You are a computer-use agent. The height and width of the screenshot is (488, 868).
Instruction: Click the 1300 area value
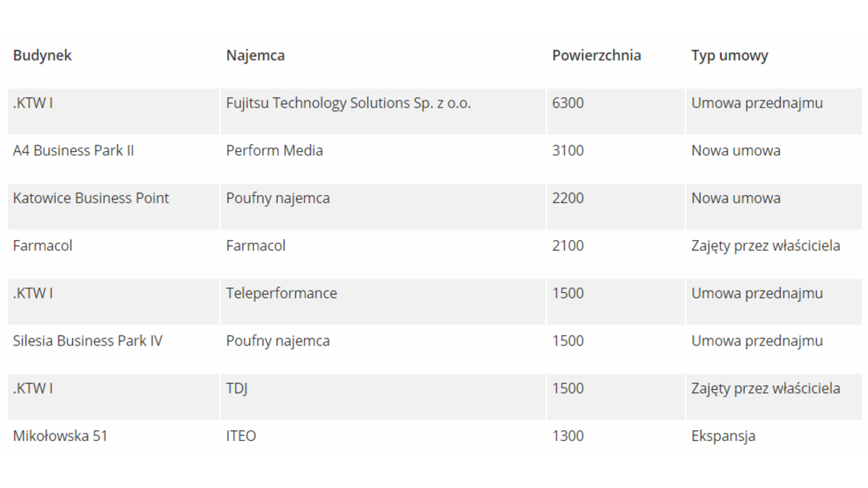click(x=567, y=436)
